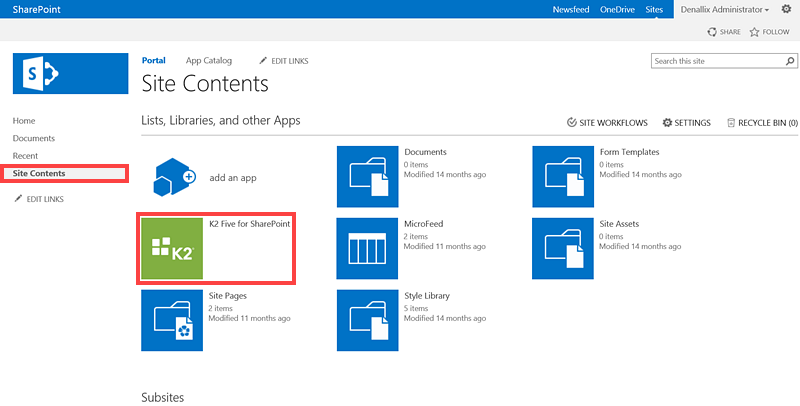Open the settings gear menu

coord(785,9)
